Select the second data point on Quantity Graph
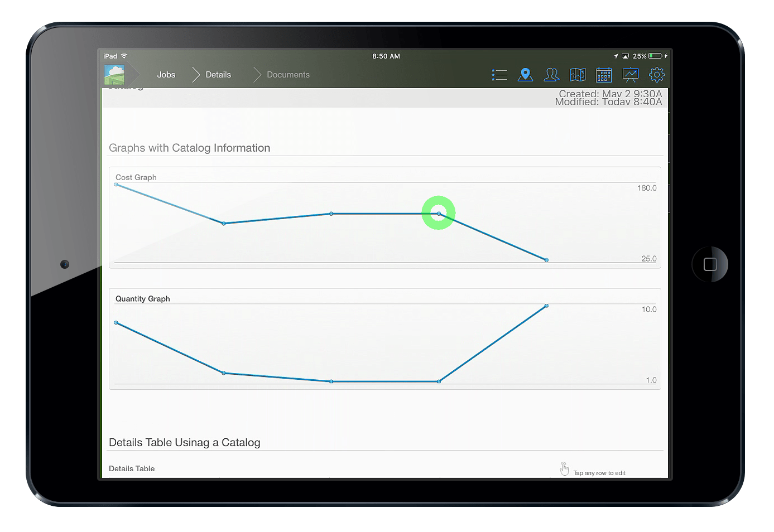This screenshot has height=532, width=774. 224,373
